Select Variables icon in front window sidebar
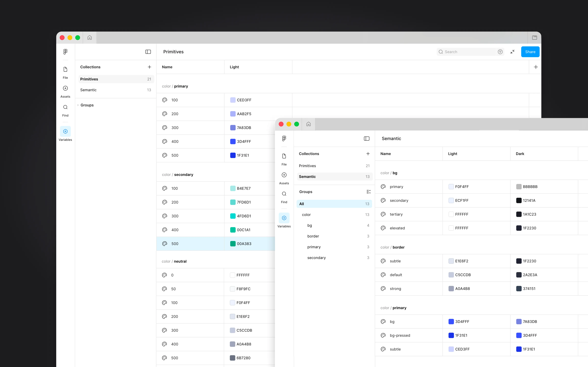This screenshot has width=588, height=367. (284, 218)
